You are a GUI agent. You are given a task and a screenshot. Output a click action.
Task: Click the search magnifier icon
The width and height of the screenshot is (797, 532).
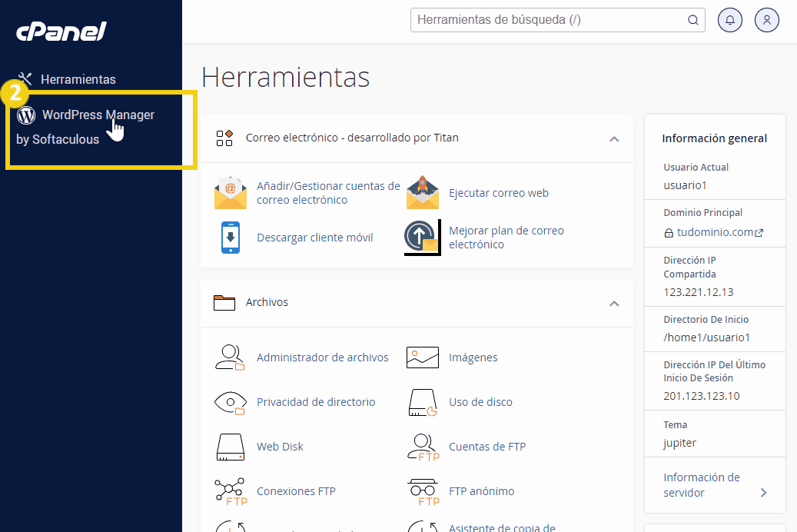point(692,20)
